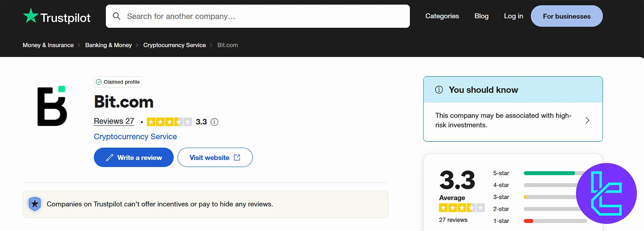
Task: Open the Reviews 27 link
Action: [114, 121]
